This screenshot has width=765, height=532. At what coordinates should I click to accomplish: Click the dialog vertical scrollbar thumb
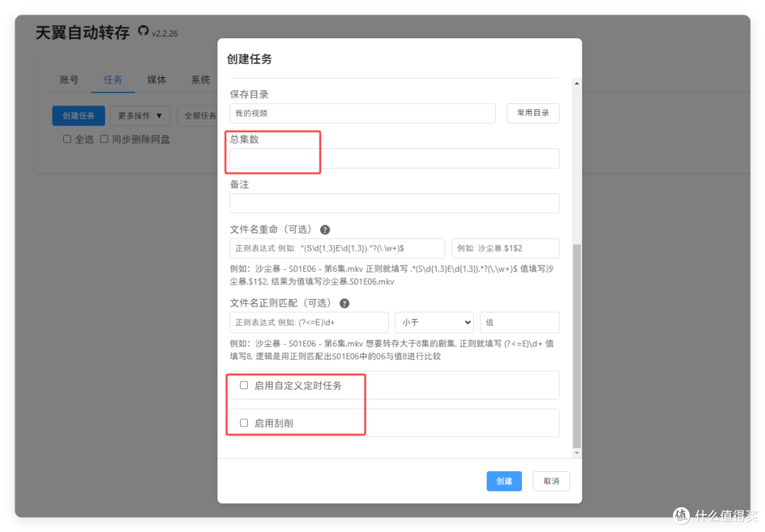click(577, 346)
